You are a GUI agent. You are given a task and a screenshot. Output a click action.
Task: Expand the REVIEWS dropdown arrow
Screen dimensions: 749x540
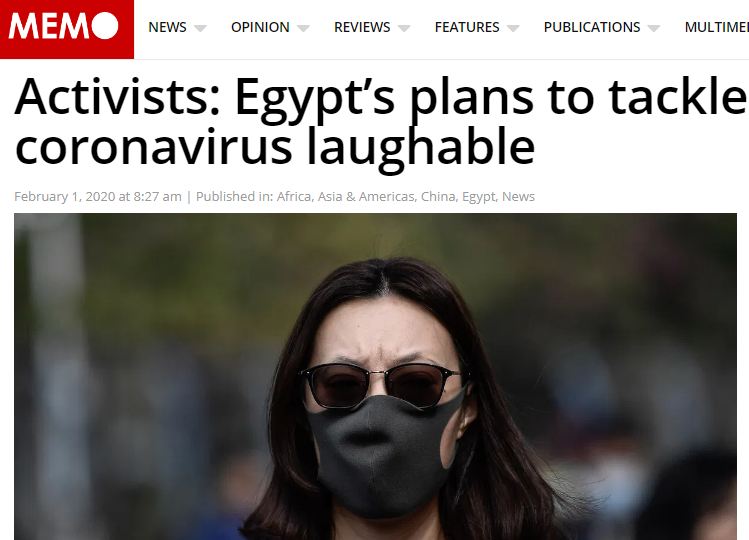click(x=404, y=28)
